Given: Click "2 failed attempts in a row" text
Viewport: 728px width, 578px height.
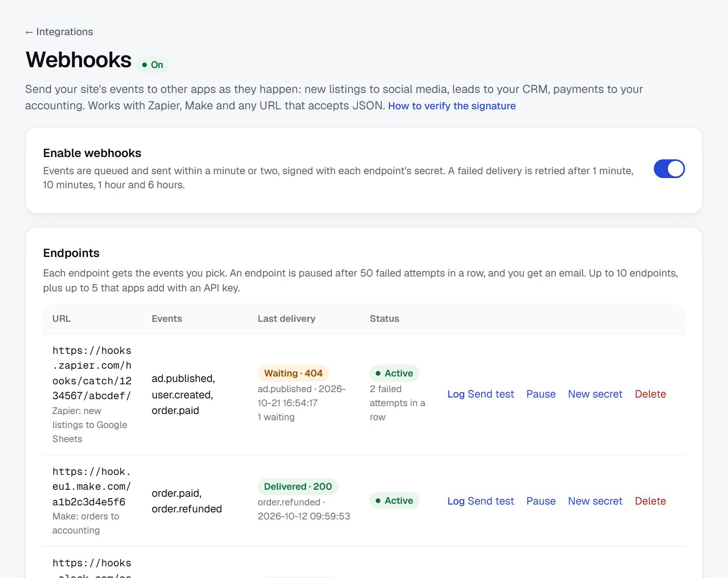Looking at the screenshot, I should tap(397, 403).
